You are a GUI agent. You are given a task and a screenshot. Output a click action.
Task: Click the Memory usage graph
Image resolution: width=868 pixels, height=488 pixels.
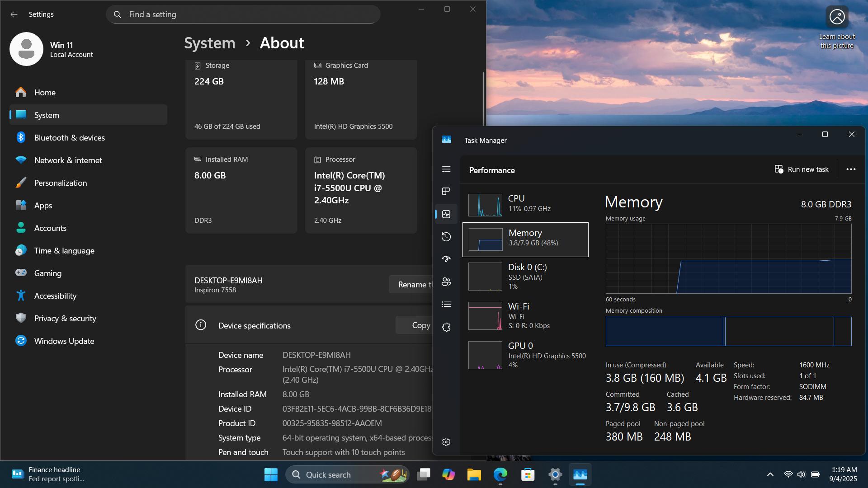(728, 258)
